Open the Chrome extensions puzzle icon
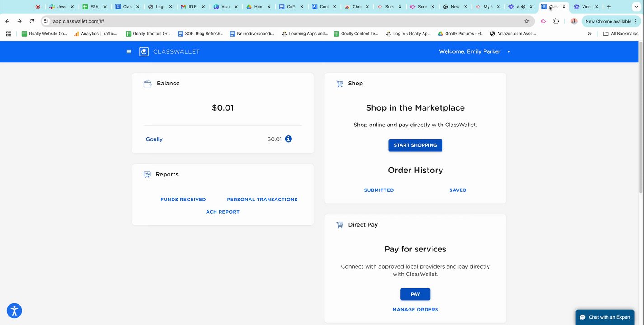The height and width of the screenshot is (325, 644). 556,21
